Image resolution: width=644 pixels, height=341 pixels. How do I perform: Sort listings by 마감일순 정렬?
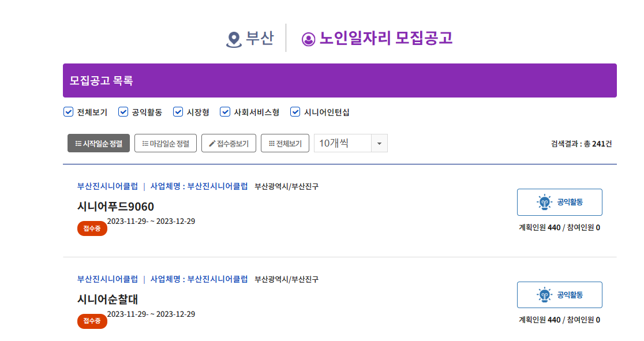(x=166, y=143)
